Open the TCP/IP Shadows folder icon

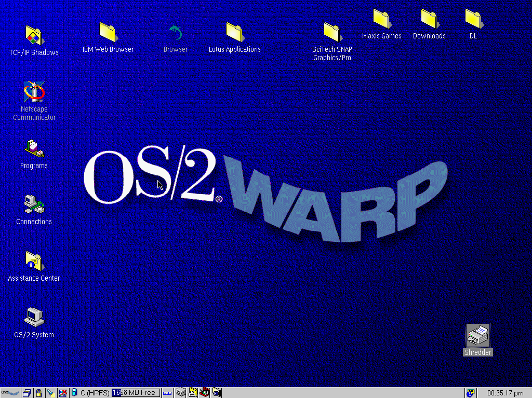34,36
